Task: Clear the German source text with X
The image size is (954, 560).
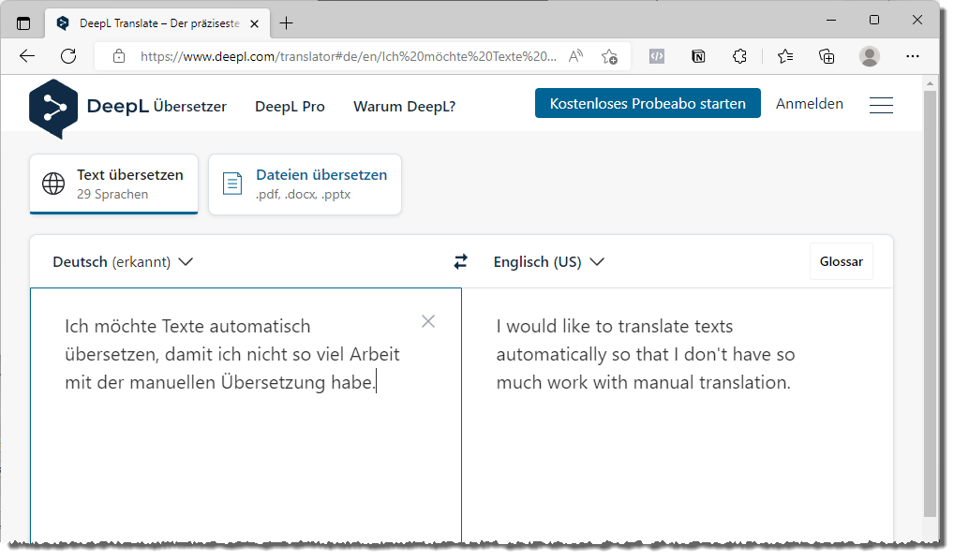Action: 428,321
